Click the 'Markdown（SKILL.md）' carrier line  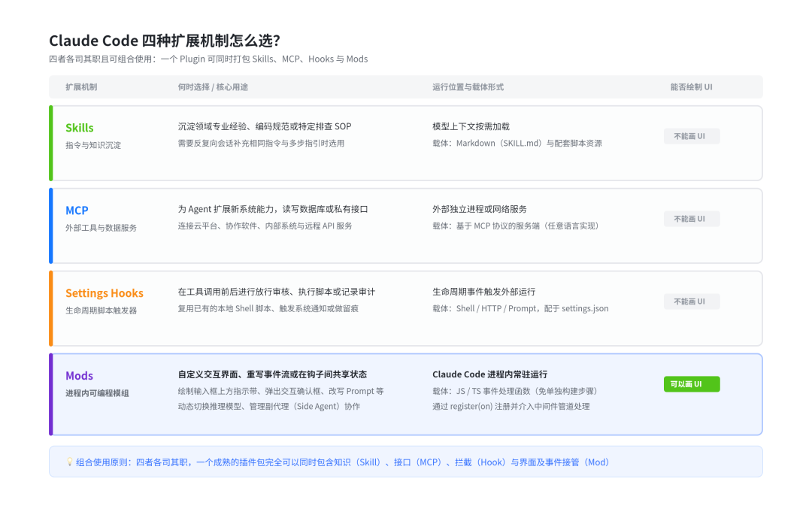pyautogui.click(x=517, y=144)
